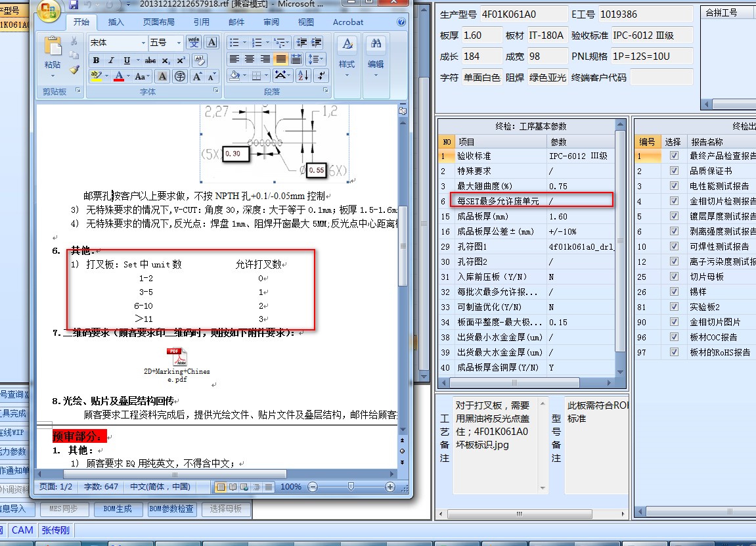Toggle the 切片母板 checkbox
Image resolution: width=756 pixels, height=546 pixels.
click(674, 277)
